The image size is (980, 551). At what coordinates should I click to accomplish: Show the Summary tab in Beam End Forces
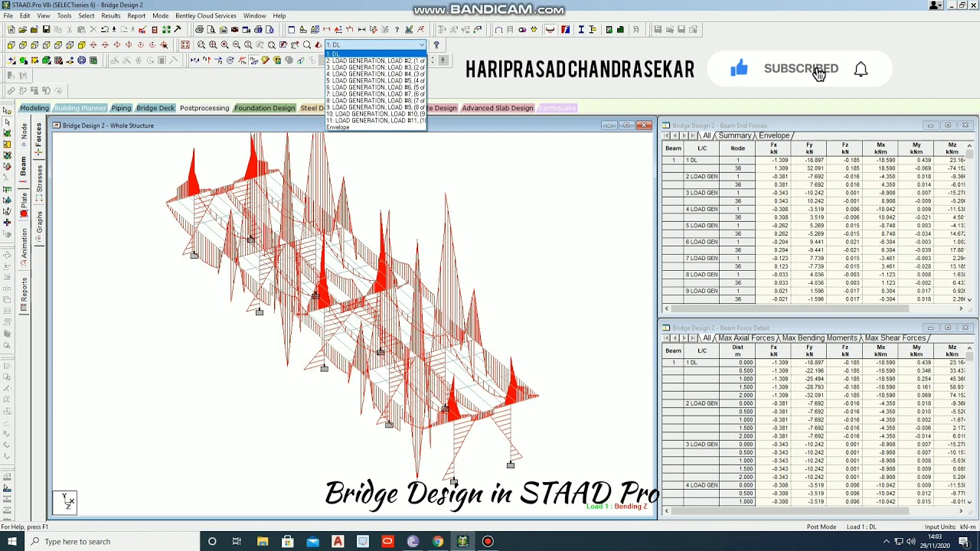[x=735, y=135]
